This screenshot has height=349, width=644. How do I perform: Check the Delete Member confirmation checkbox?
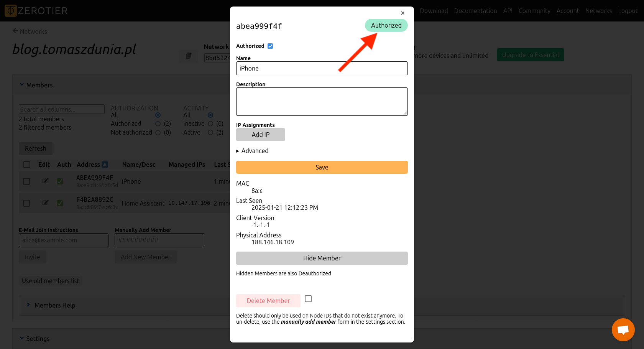308,299
